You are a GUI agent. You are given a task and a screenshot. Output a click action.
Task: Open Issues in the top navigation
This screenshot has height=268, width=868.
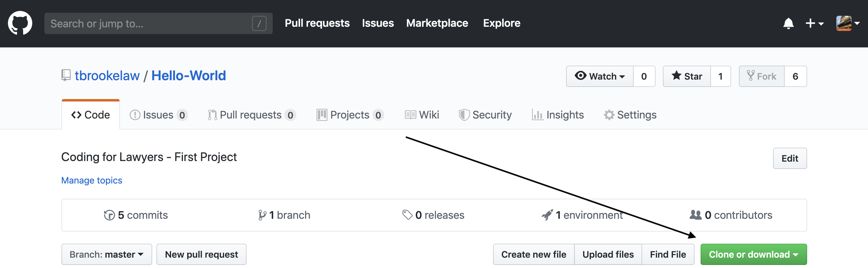pos(378,23)
